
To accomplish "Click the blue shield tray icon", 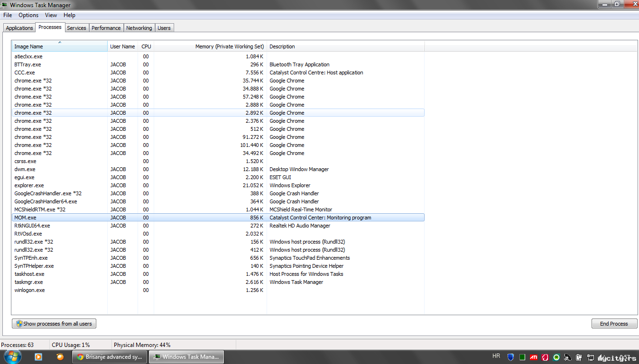I will (x=511, y=357).
